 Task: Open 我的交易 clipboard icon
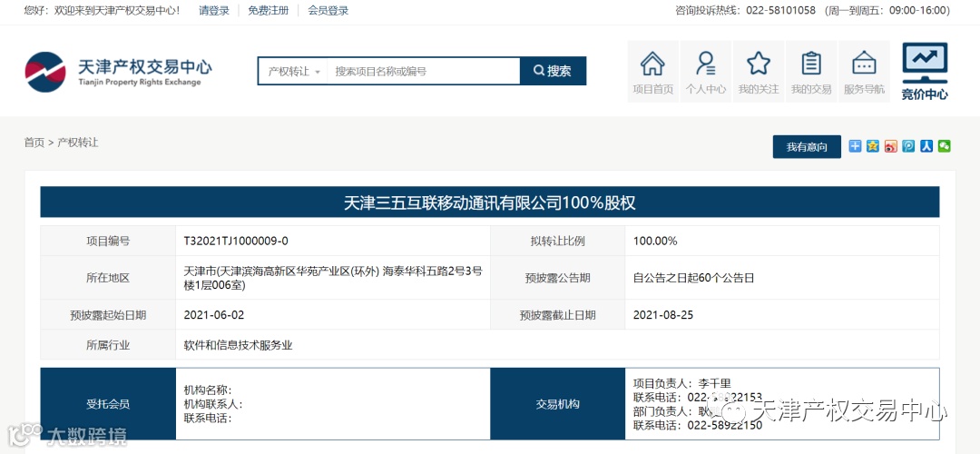(x=811, y=72)
